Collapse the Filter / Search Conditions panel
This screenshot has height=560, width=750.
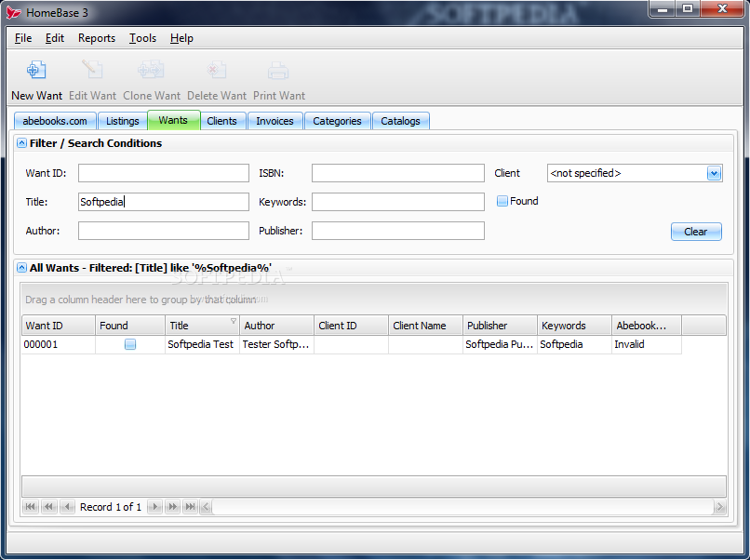coord(21,143)
